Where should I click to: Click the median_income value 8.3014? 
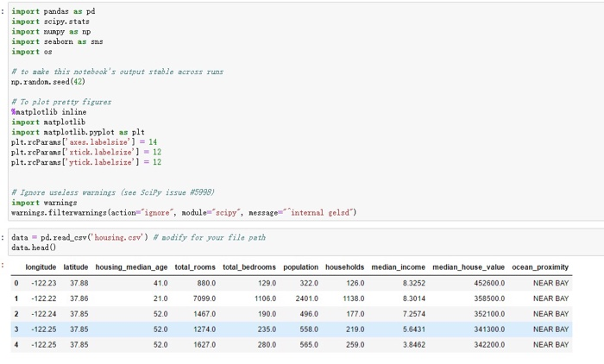pos(414,298)
